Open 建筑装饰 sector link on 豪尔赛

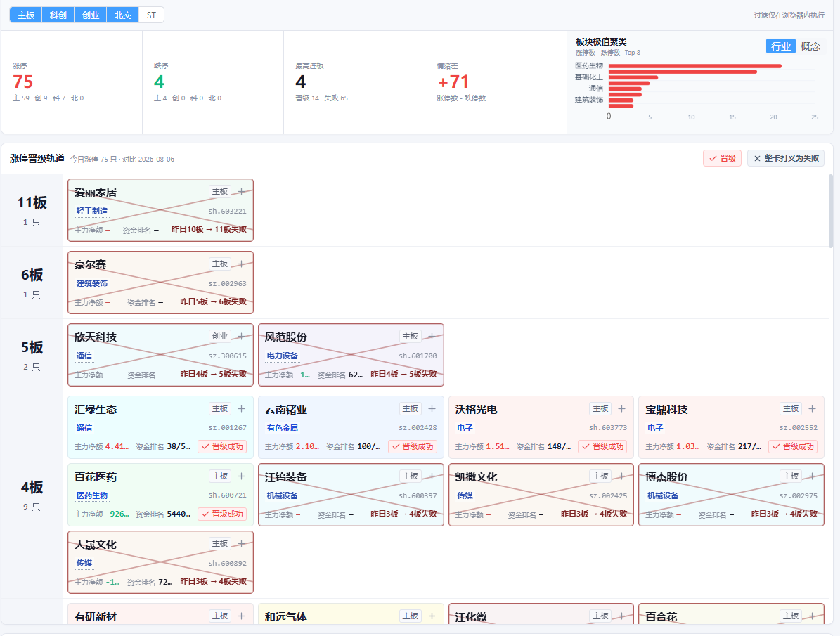(92, 283)
